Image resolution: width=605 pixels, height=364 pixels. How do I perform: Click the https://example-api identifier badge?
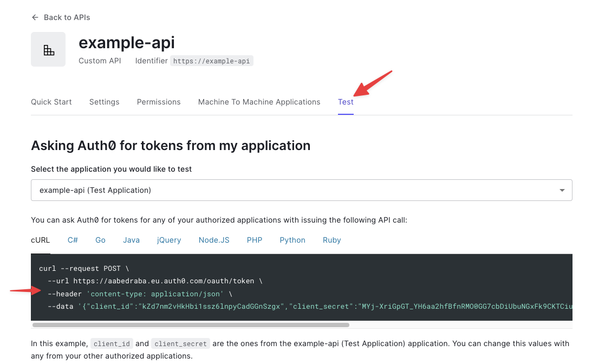212,61
